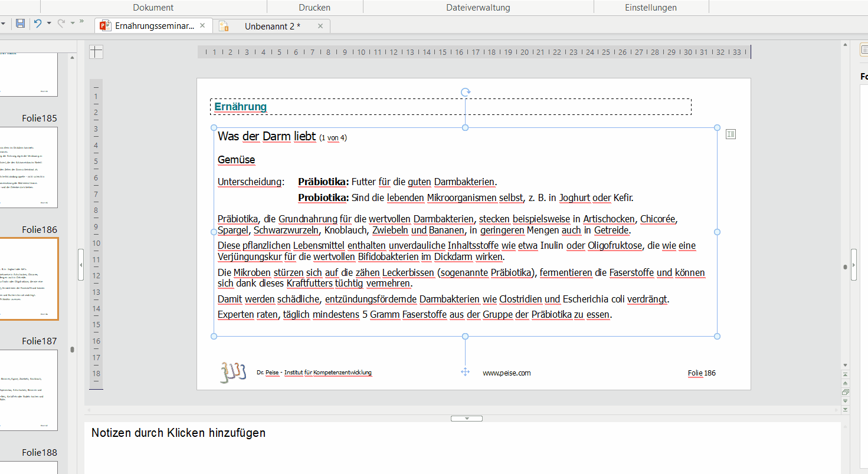Jump to last slide navigation button
The image size is (868, 474).
tap(845, 409)
